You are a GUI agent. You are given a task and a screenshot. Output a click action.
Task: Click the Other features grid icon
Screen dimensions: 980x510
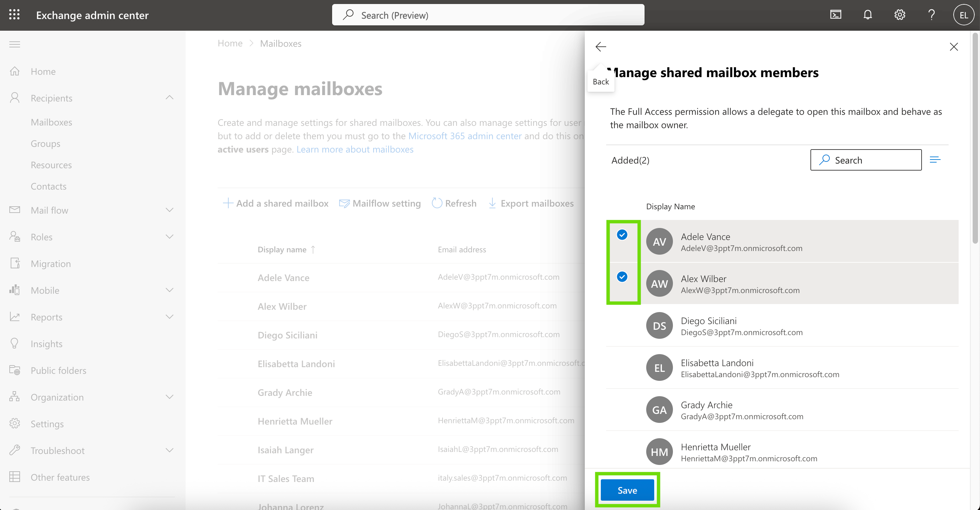tap(14, 477)
